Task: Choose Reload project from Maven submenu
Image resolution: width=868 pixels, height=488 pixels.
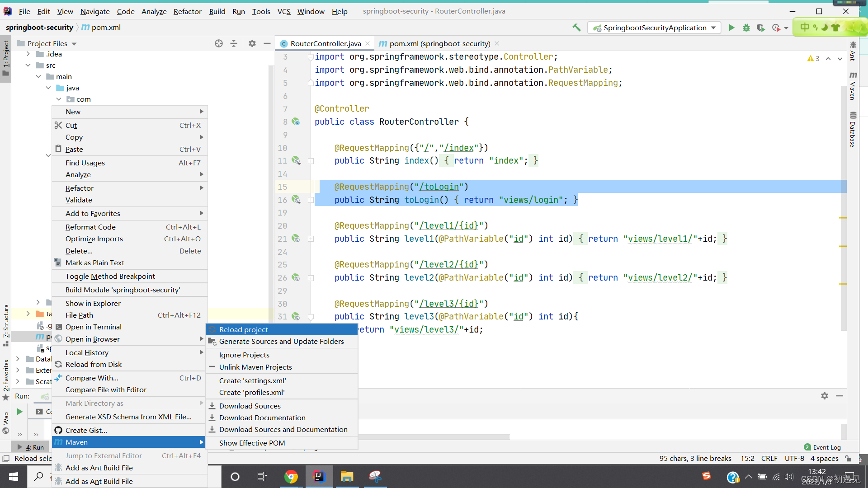Action: tap(282, 329)
